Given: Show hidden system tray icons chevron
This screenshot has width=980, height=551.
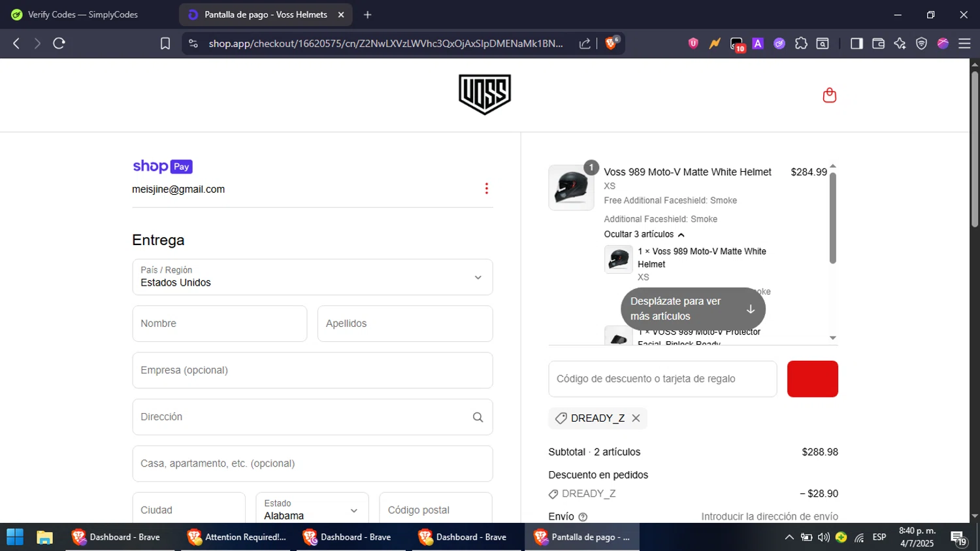Looking at the screenshot, I should [x=789, y=537].
